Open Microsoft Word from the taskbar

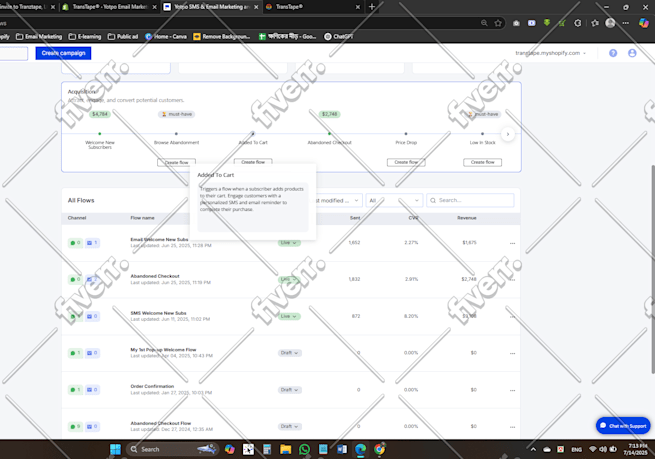point(342,449)
